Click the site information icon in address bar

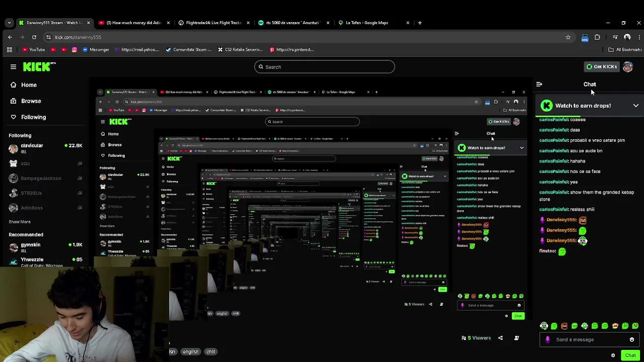pos(48,37)
